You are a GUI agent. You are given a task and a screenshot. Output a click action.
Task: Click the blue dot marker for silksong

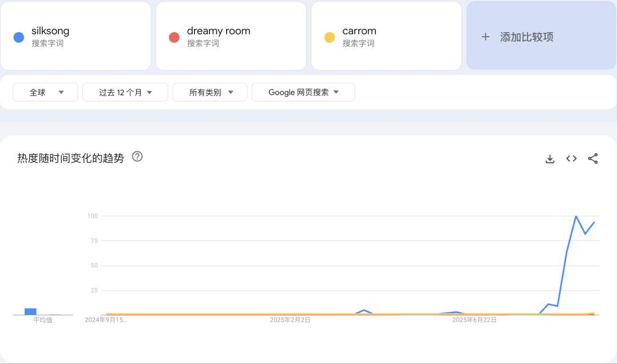click(x=18, y=37)
